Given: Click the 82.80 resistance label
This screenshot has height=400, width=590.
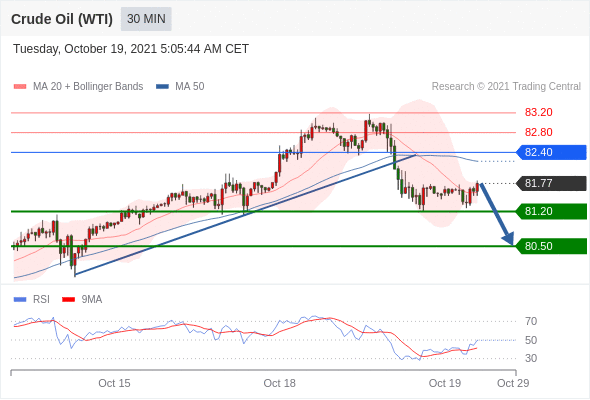Looking at the screenshot, I should click(538, 132).
